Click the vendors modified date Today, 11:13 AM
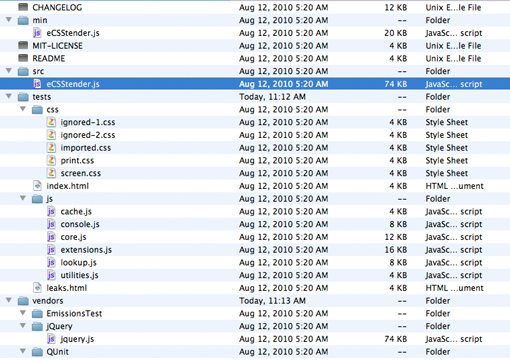Viewport: 510px width, 361px height. [x=272, y=301]
